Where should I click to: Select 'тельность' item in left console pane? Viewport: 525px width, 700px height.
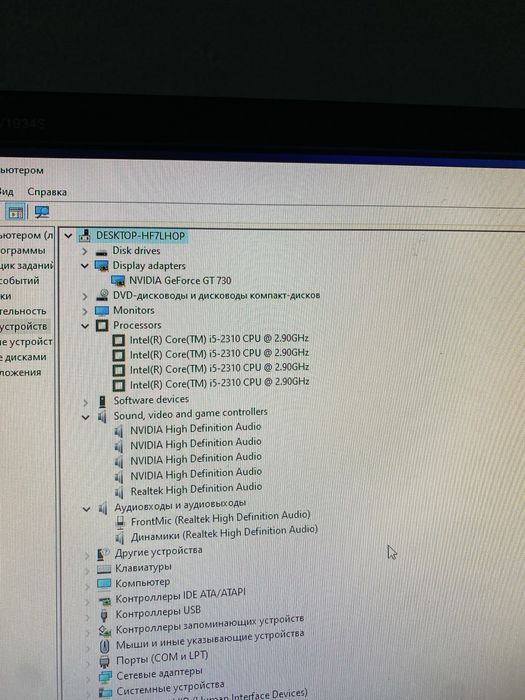(x=23, y=311)
